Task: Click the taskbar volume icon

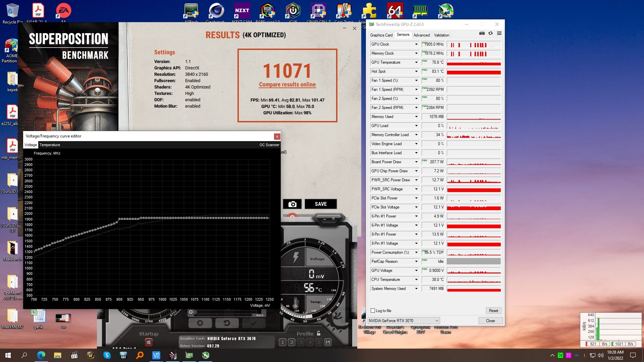Action: tap(600, 355)
